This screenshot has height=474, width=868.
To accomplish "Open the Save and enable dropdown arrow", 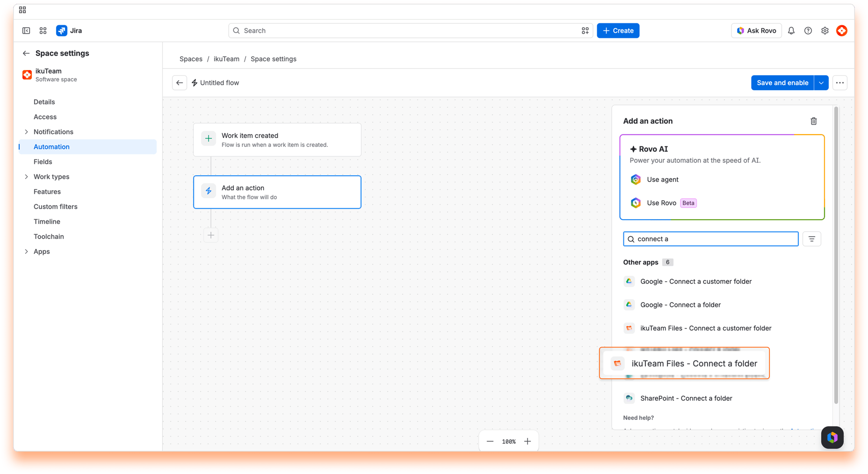I will [x=821, y=83].
